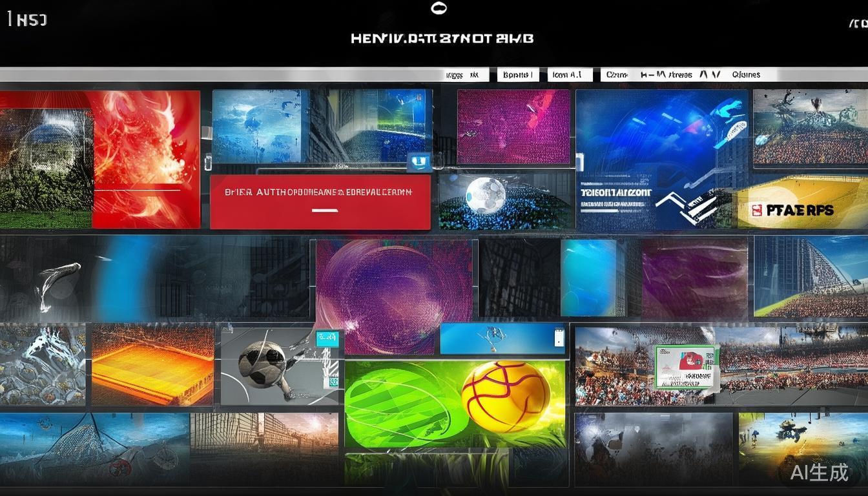This screenshot has width=868, height=496.
Task: Click the green-bordered card over the stadium crowd
Action: 686,366
